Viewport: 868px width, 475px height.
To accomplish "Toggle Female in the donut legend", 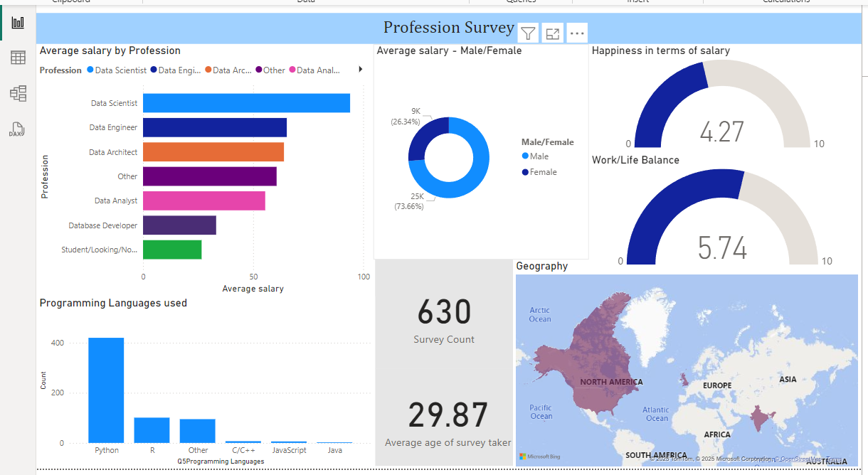I will pos(542,172).
